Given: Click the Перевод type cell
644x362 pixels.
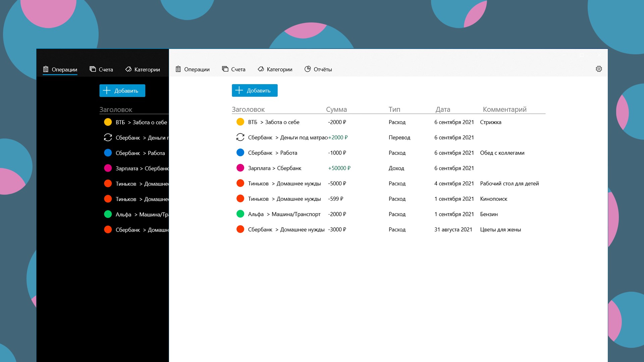Looking at the screenshot, I should point(399,137).
